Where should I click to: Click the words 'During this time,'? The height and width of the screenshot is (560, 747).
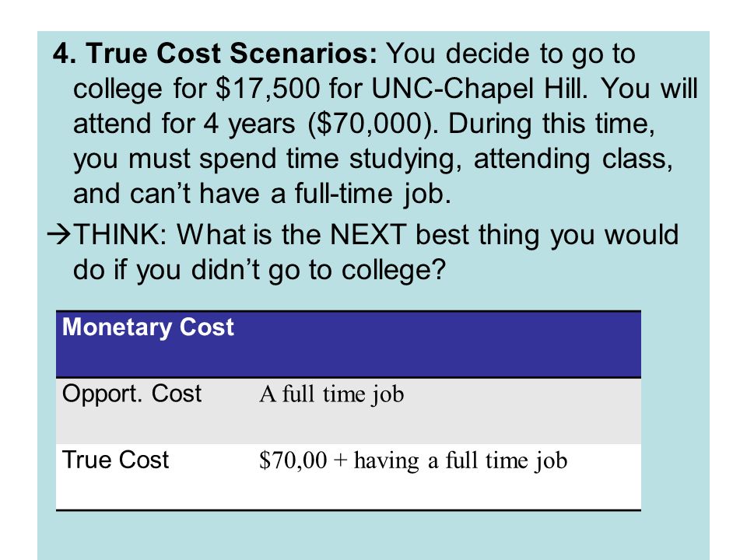(552, 124)
